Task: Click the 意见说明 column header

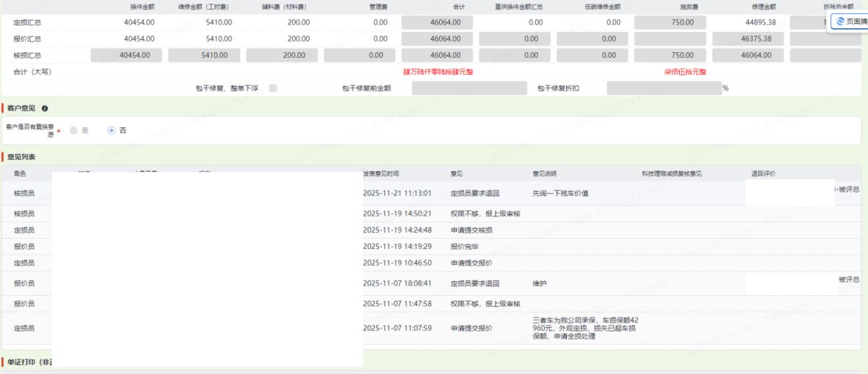Action: pyautogui.click(x=545, y=174)
